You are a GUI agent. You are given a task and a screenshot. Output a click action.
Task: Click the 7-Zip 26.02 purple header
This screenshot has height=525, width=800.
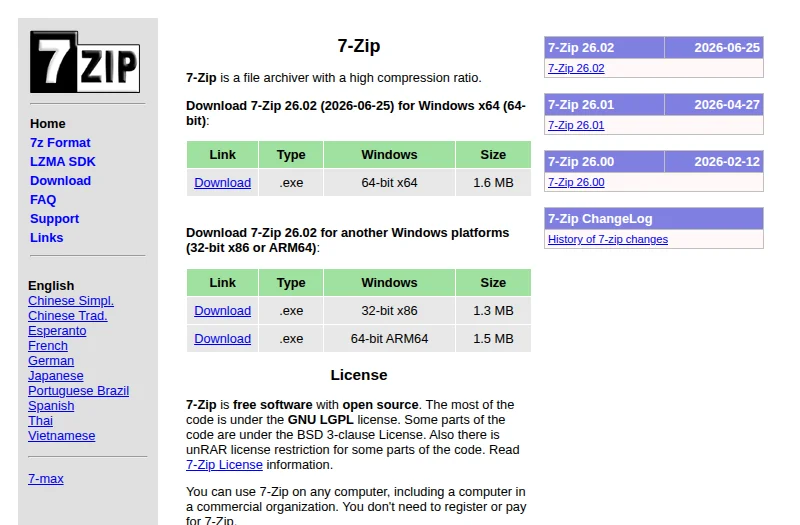(x=605, y=47)
